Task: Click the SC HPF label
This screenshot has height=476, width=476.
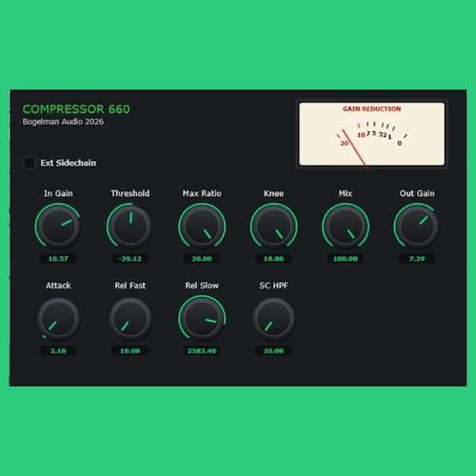Action: pyautogui.click(x=273, y=286)
